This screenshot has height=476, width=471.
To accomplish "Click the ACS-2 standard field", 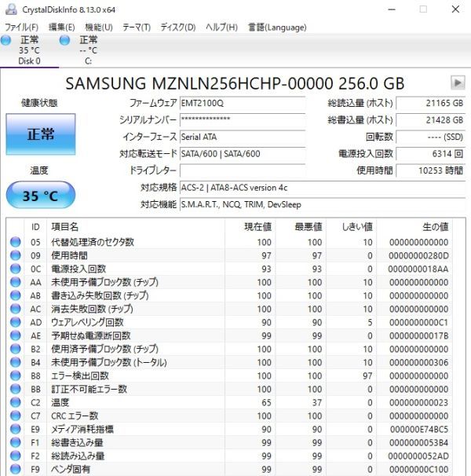I will click(x=323, y=188).
